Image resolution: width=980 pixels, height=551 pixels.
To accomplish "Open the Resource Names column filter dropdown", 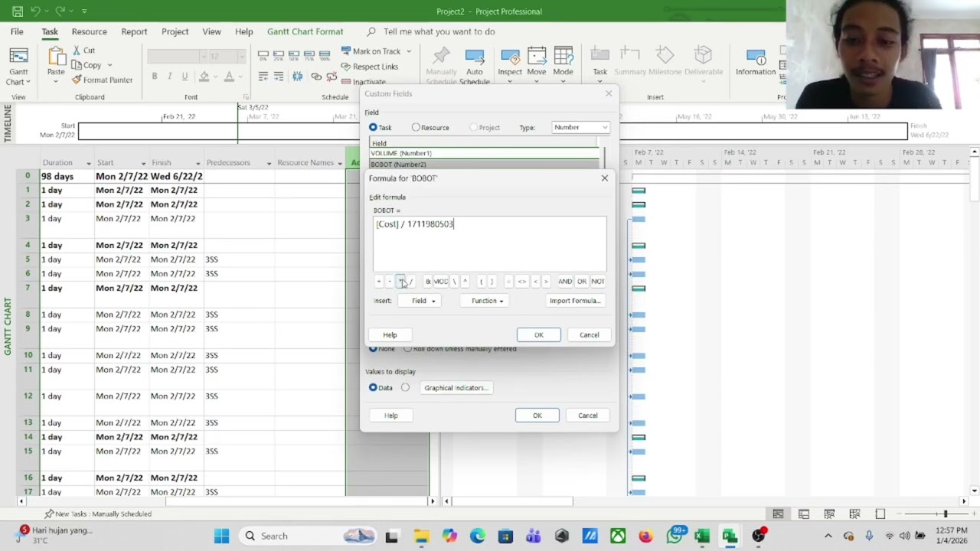I will (x=340, y=163).
